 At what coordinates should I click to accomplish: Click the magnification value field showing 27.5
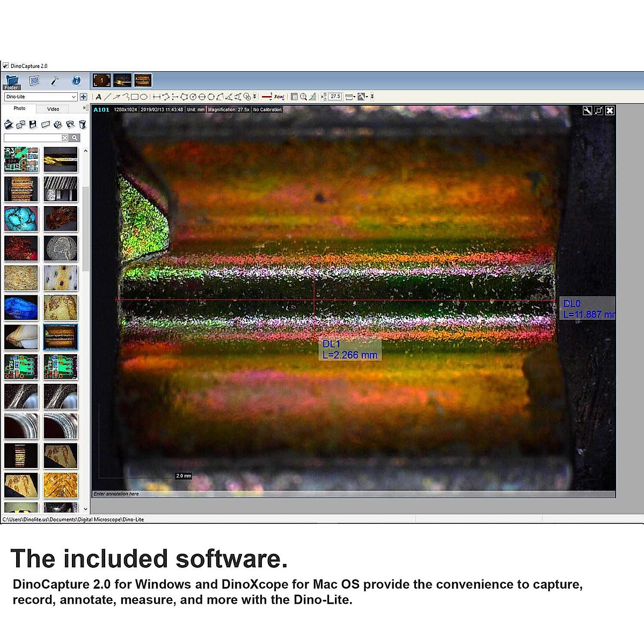(335, 97)
